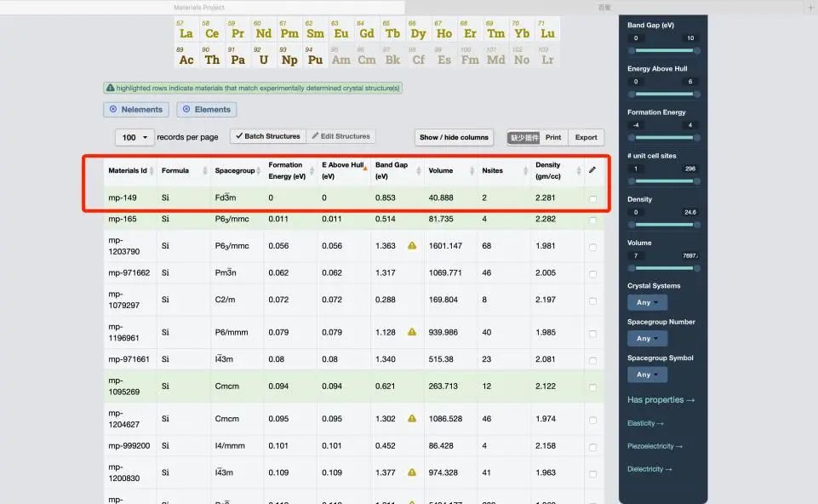Image resolution: width=818 pixels, height=504 pixels.
Task: Check the mp-971661 row checkbox
Action: [x=592, y=360]
